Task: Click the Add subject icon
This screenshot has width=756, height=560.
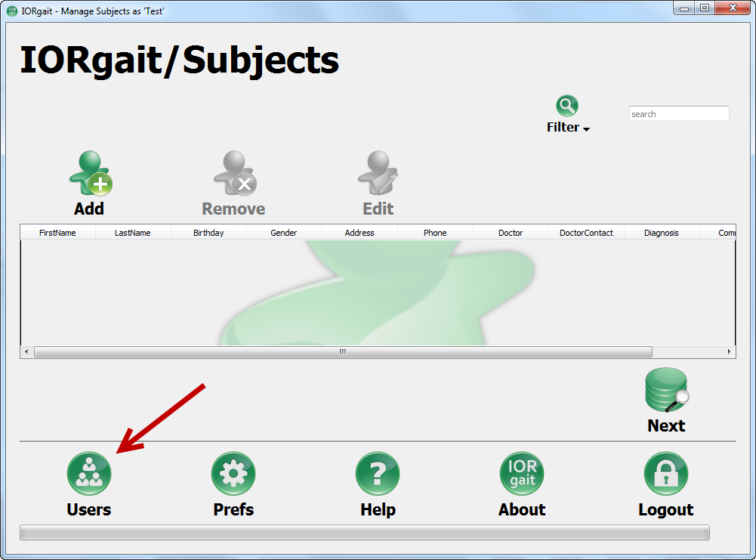Action: click(90, 173)
